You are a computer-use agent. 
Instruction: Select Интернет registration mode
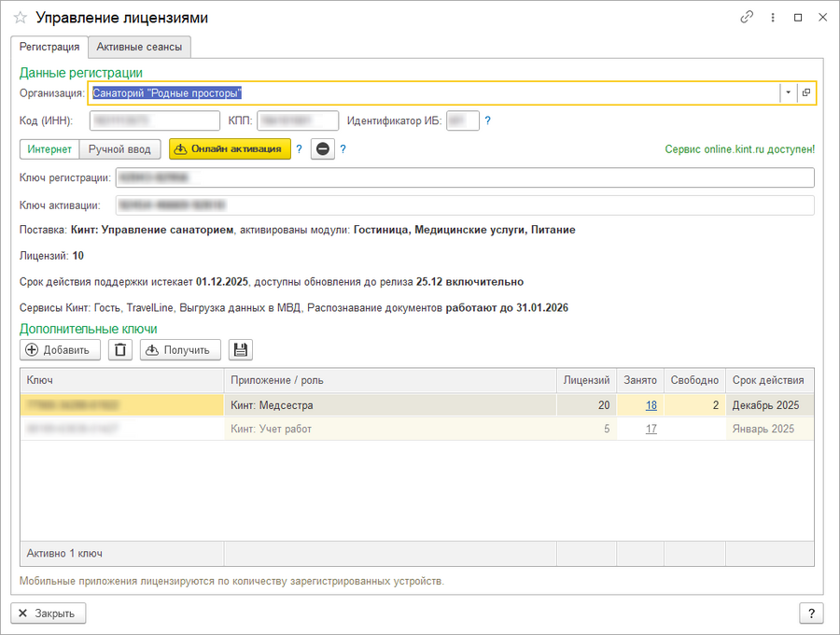tap(49, 149)
